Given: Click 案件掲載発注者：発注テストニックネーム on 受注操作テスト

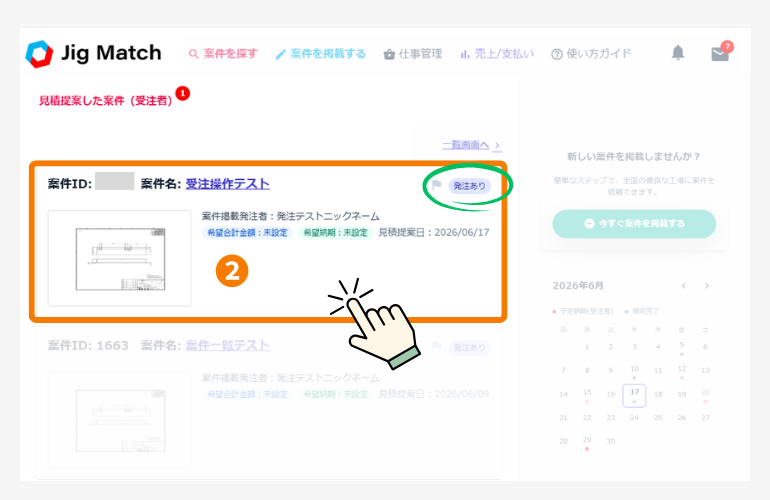Looking at the screenshot, I should [x=291, y=216].
